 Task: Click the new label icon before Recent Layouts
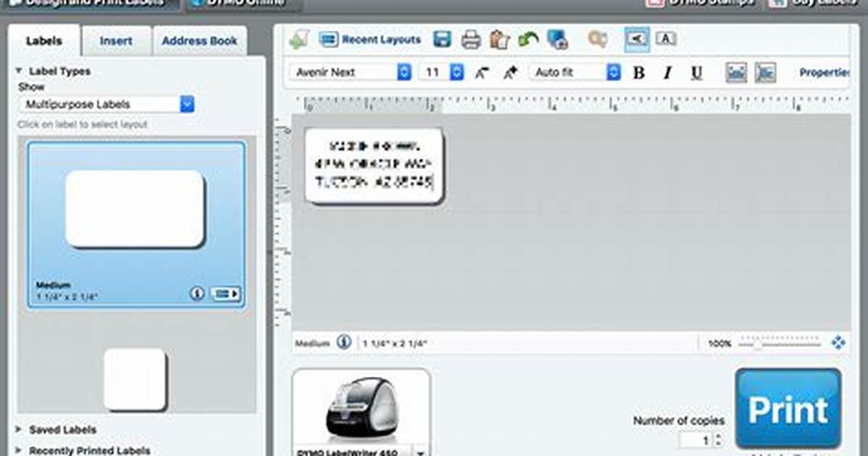(300, 39)
